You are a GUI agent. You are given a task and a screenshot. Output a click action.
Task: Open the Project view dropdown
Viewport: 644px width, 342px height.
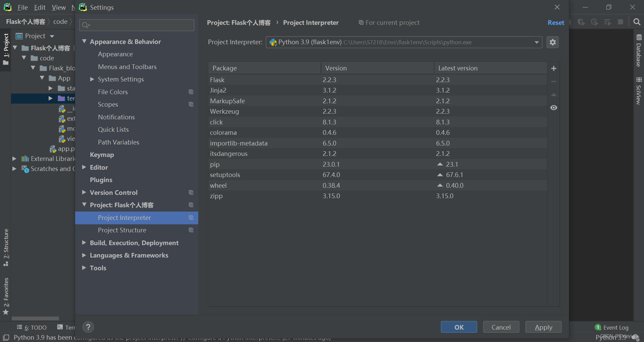pos(52,36)
